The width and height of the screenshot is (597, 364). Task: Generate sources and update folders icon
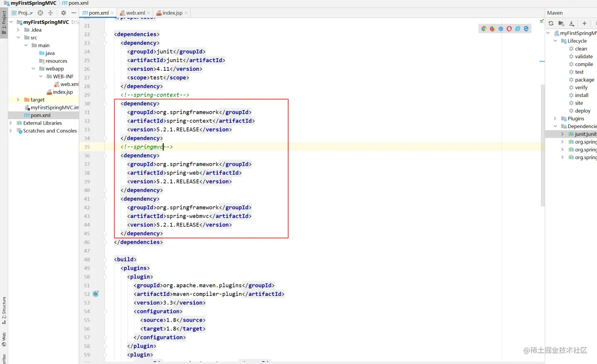[561, 23]
